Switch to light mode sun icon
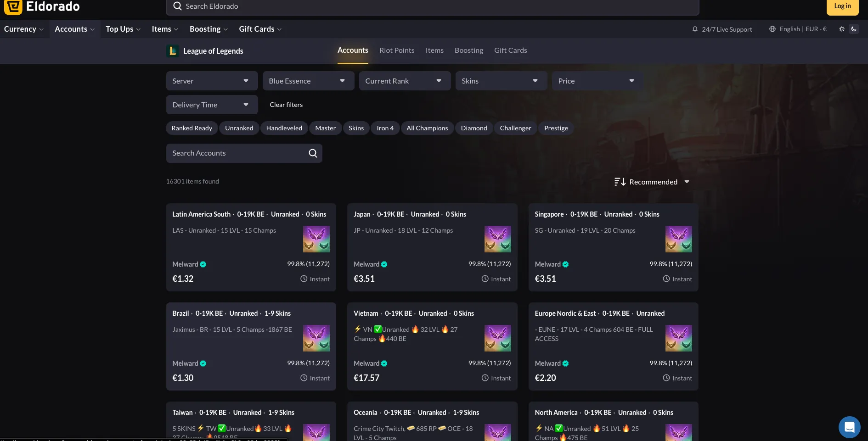This screenshot has width=868, height=441. pyautogui.click(x=841, y=29)
